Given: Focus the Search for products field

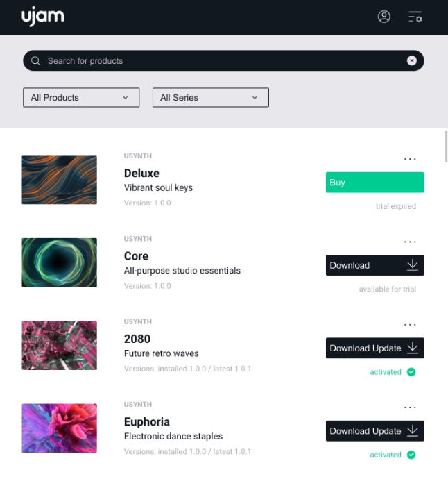Looking at the screenshot, I should 223,61.
